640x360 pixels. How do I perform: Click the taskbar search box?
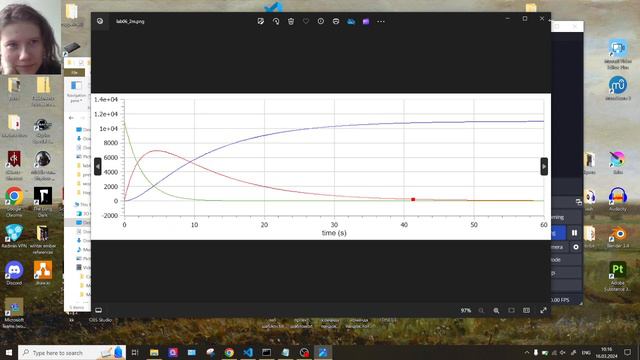72,352
